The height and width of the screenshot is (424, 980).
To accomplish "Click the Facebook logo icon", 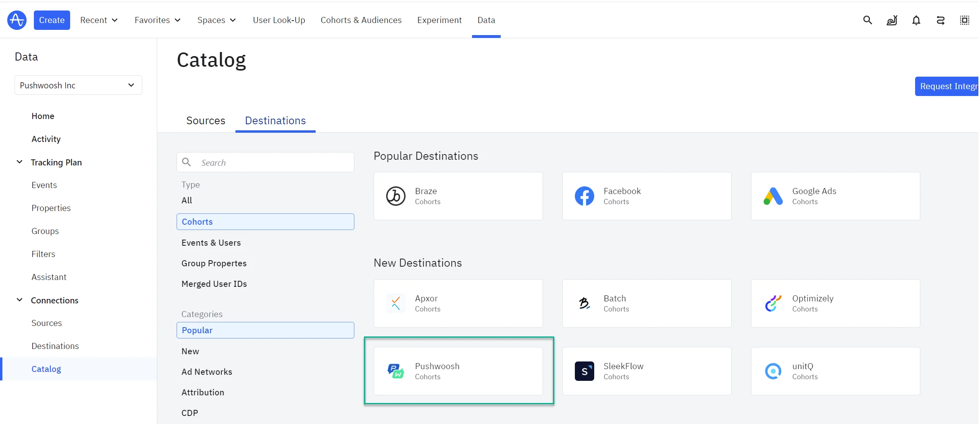I will pyautogui.click(x=584, y=196).
